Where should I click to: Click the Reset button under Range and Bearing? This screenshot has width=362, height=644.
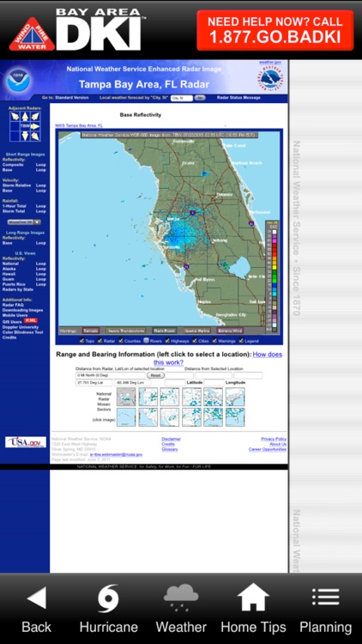tap(155, 375)
